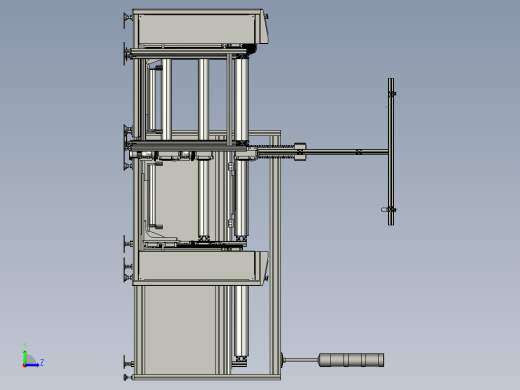Click the red origin ball of the triad

click(x=24, y=366)
